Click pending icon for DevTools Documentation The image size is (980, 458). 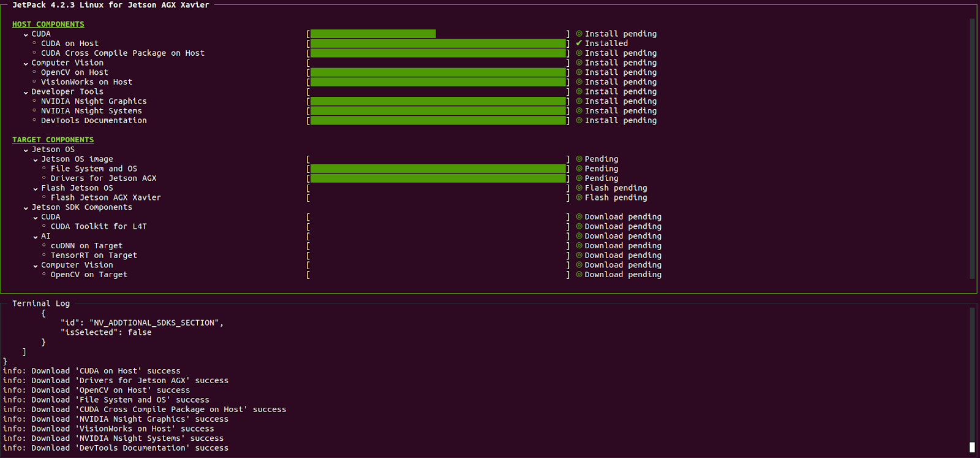click(579, 120)
